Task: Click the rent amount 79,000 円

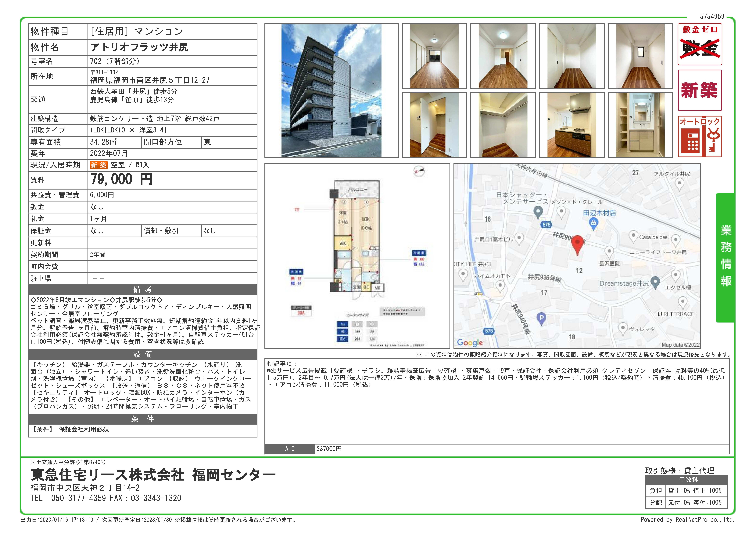Action: pos(121,180)
